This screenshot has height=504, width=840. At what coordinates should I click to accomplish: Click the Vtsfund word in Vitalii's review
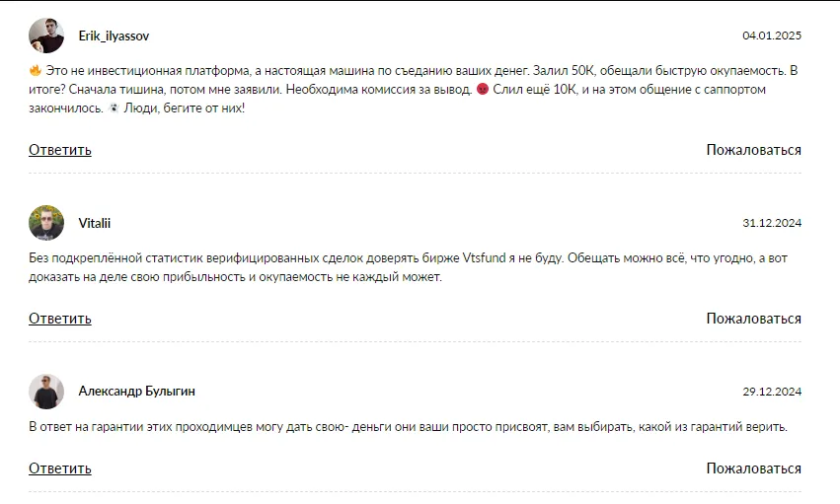484,257
